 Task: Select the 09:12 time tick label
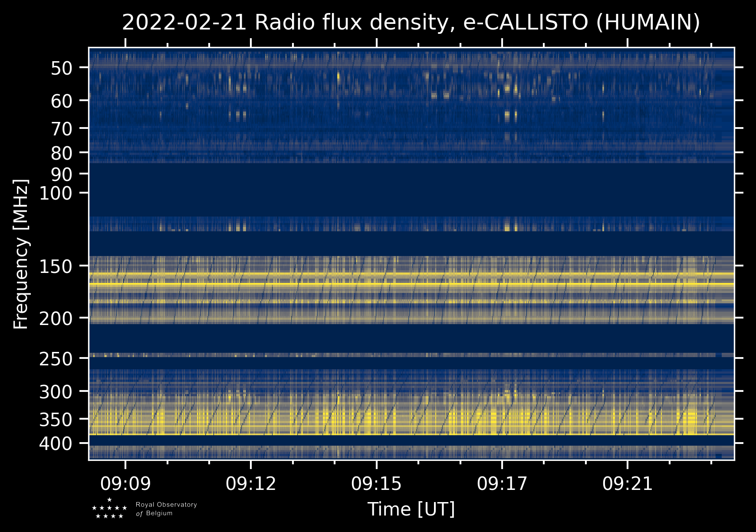click(251, 483)
